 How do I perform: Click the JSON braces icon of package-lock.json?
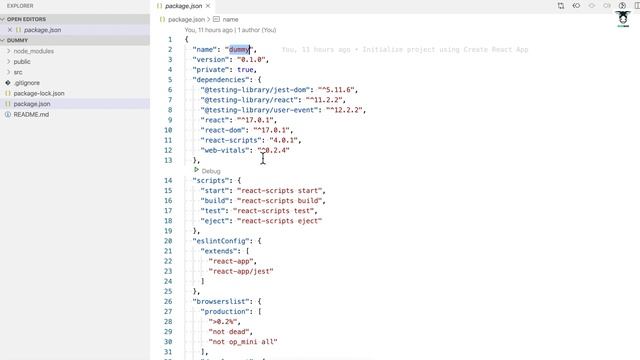coord(8,93)
